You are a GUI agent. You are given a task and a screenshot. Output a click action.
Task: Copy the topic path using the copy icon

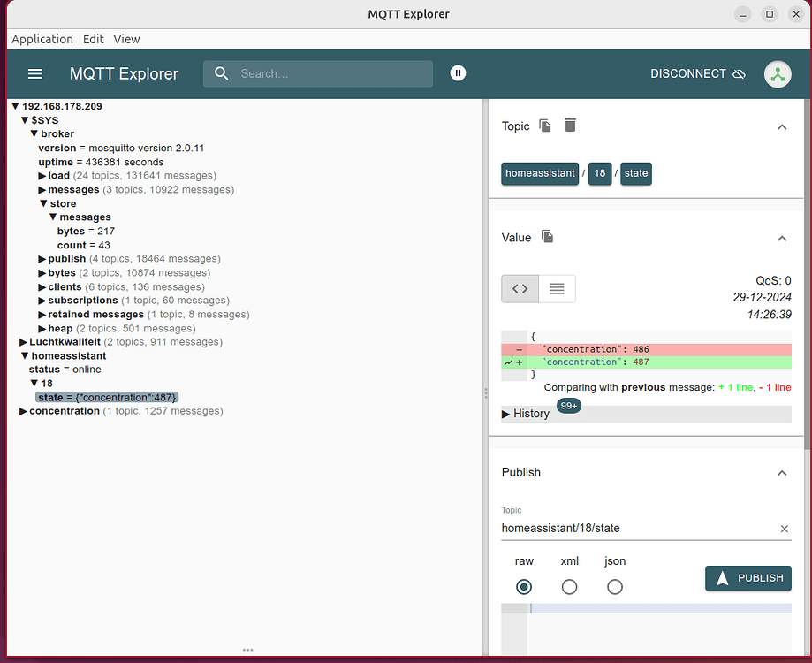coord(544,126)
